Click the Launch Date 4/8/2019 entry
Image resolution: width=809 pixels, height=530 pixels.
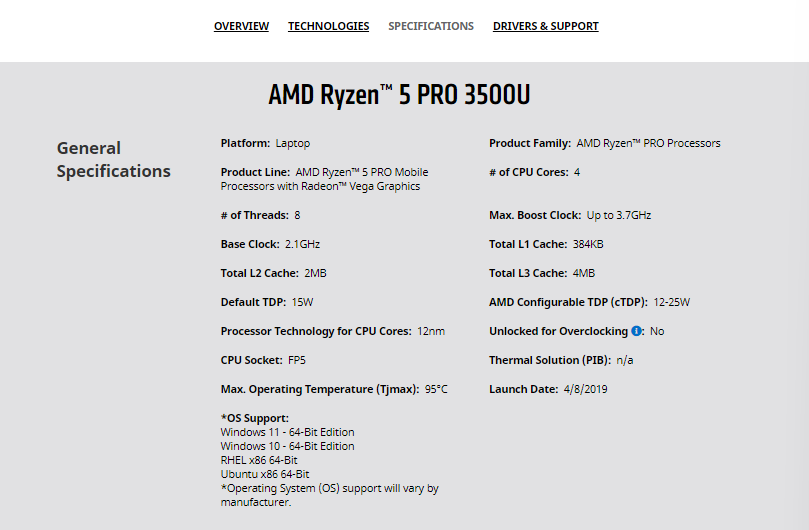pos(548,389)
